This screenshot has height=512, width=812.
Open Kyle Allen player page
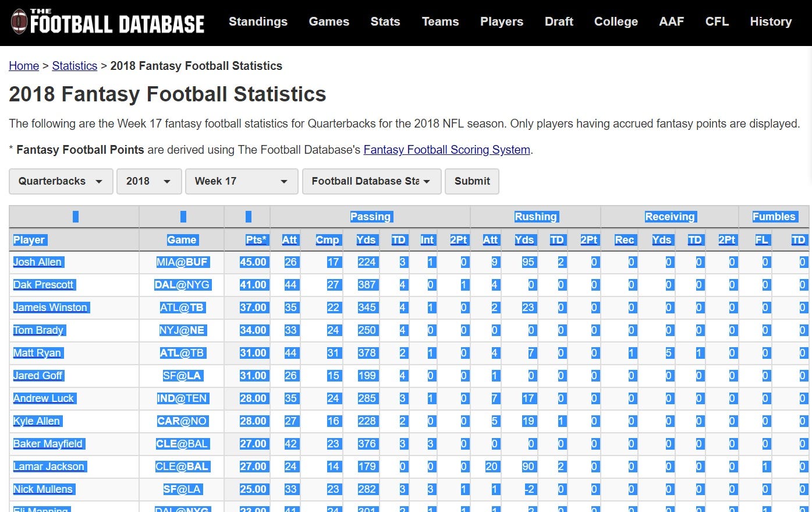click(37, 421)
